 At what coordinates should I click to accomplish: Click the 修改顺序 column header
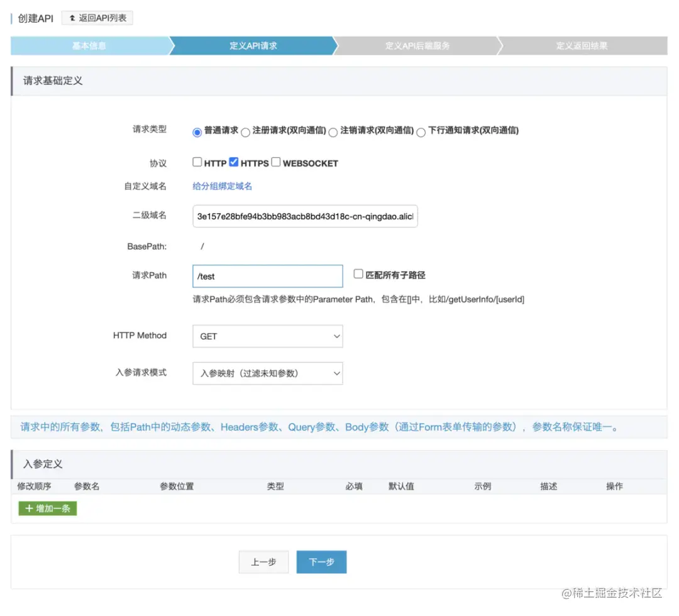(x=34, y=486)
